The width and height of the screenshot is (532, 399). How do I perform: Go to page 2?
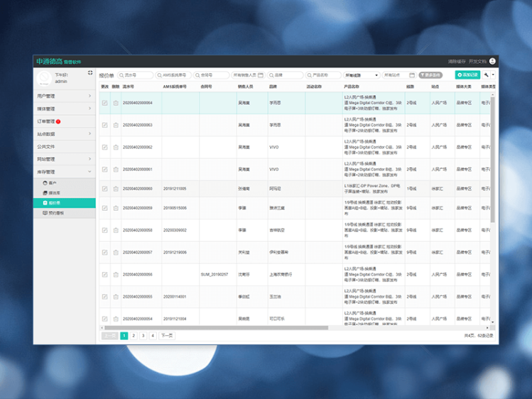134,336
